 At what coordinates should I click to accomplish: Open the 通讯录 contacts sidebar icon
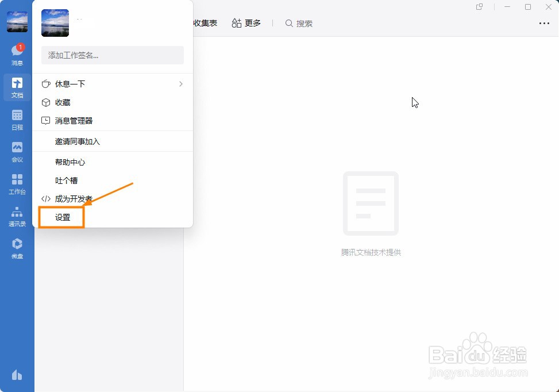coord(17,216)
